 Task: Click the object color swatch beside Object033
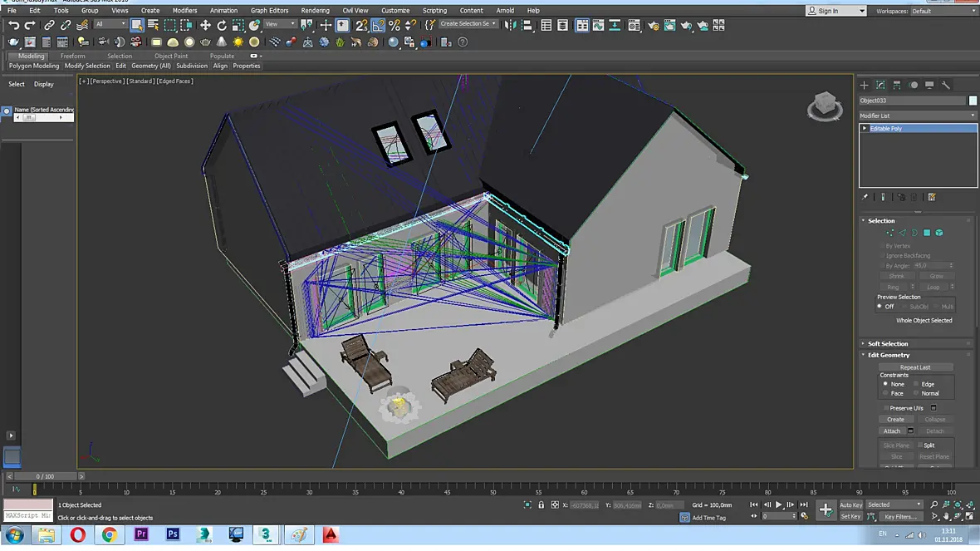[973, 101]
